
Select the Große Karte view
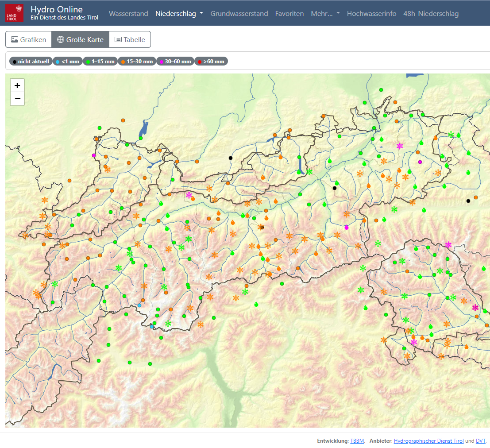point(80,39)
